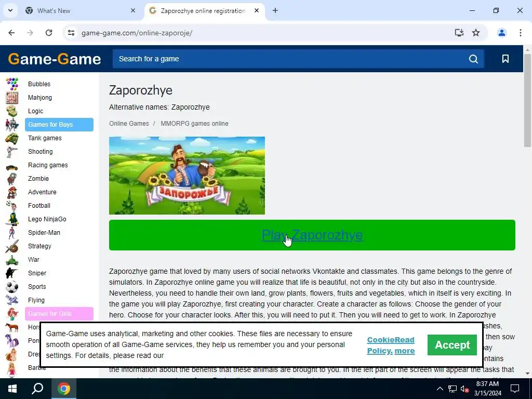Open the Adventure games link

pyautogui.click(x=42, y=192)
